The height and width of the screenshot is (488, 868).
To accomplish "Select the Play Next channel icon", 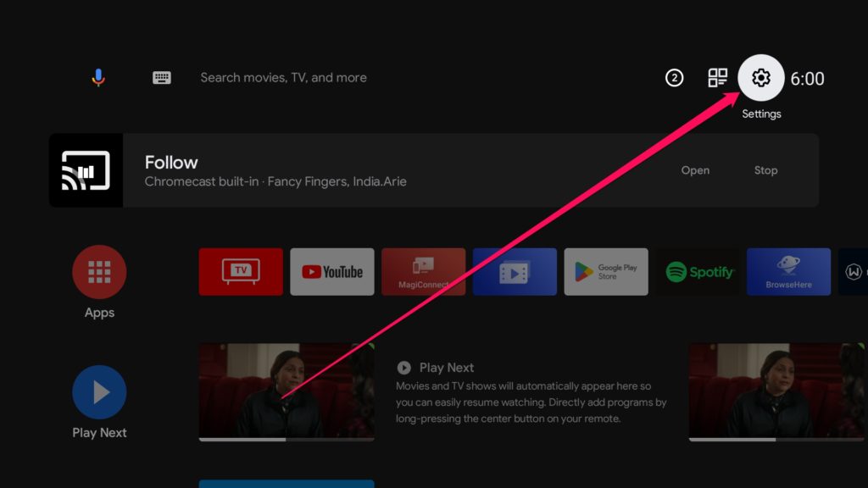I will click(x=99, y=391).
